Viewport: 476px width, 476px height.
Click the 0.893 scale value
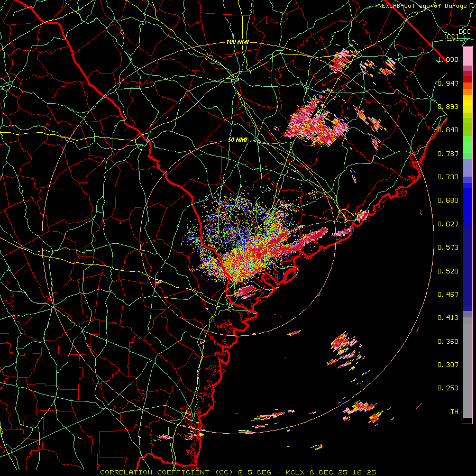448,106
